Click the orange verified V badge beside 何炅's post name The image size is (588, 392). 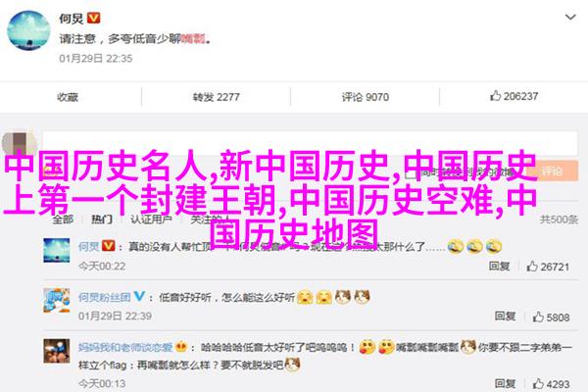(93, 18)
